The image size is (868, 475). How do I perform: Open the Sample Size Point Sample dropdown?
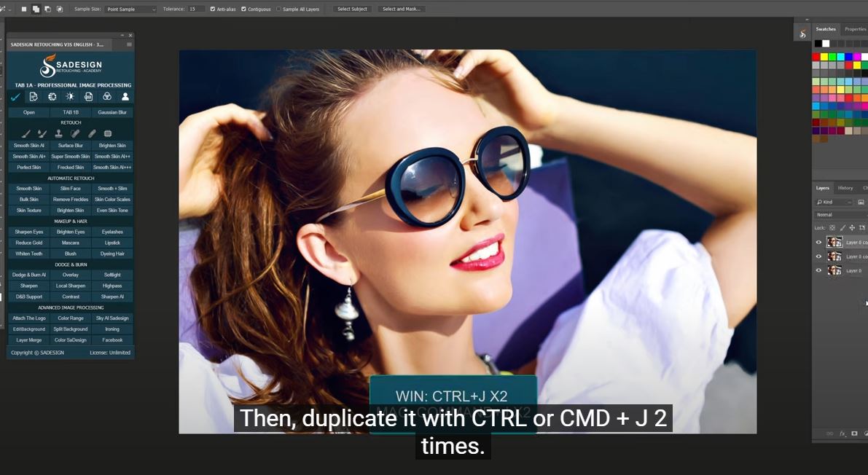point(130,9)
